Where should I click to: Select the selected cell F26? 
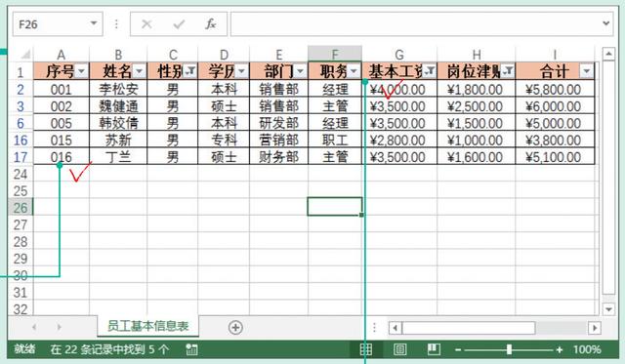coord(335,207)
